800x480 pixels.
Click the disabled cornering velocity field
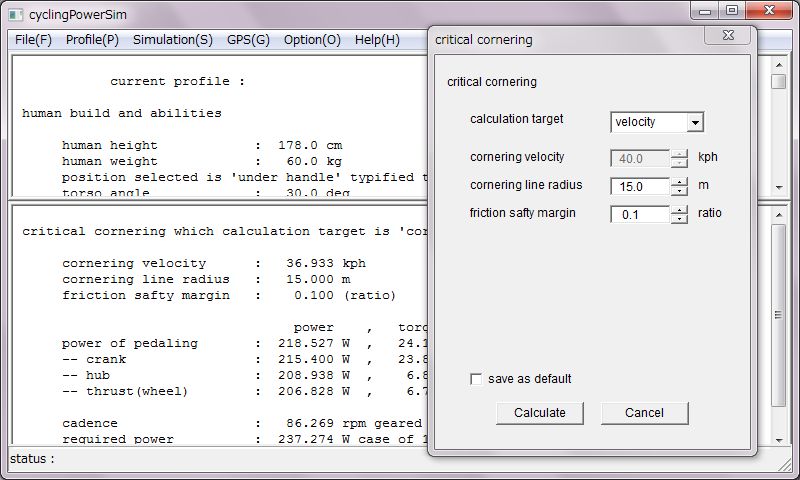pyautogui.click(x=640, y=159)
